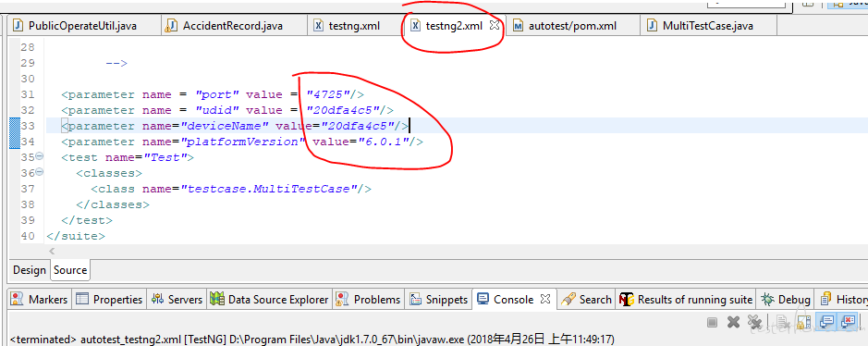Click the closing </classes> tag

(113, 204)
